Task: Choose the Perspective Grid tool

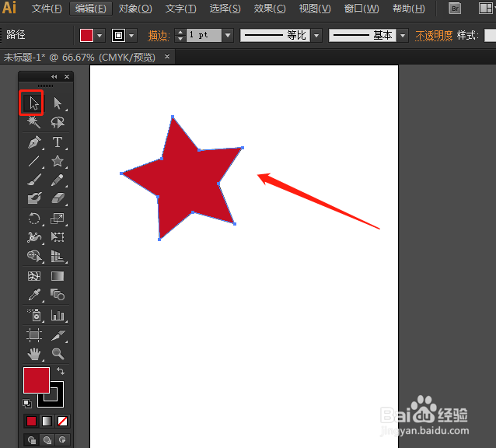Action: (58, 256)
